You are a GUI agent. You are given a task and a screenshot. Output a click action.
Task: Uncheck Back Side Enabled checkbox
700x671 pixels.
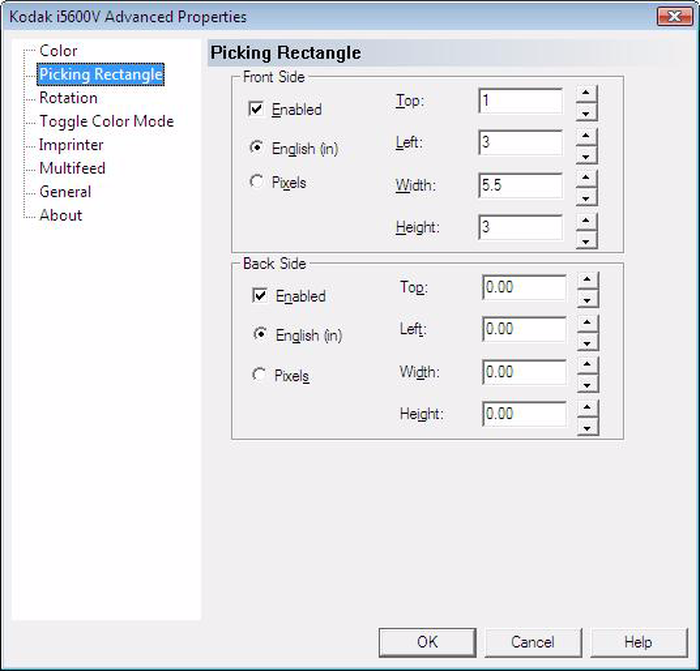click(260, 295)
